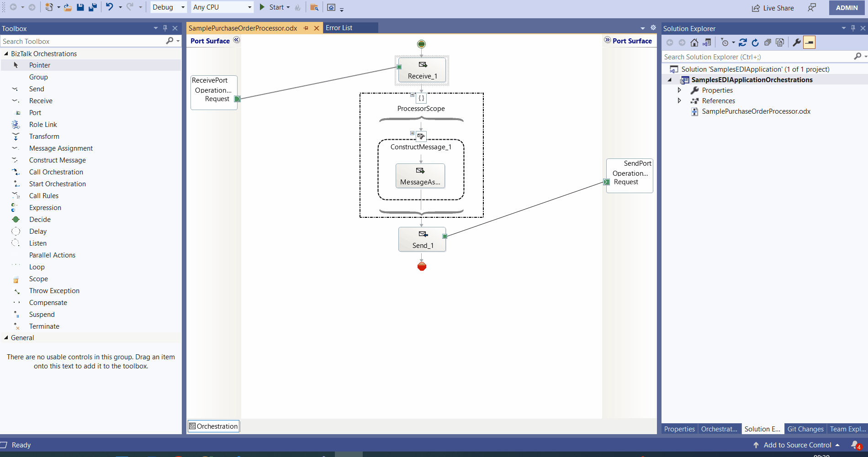Viewport: 868px width, 457px height.
Task: Click Add to Source Control
Action: [797, 445]
